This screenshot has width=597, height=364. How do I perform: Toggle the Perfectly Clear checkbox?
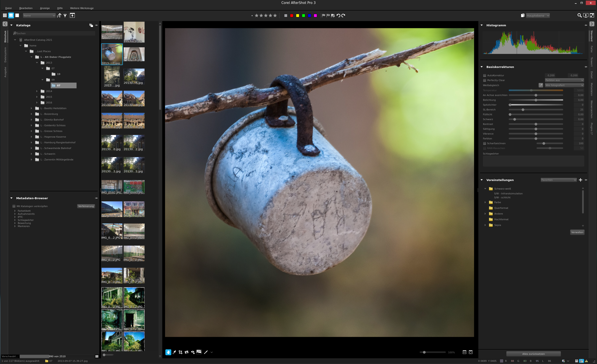[484, 80]
